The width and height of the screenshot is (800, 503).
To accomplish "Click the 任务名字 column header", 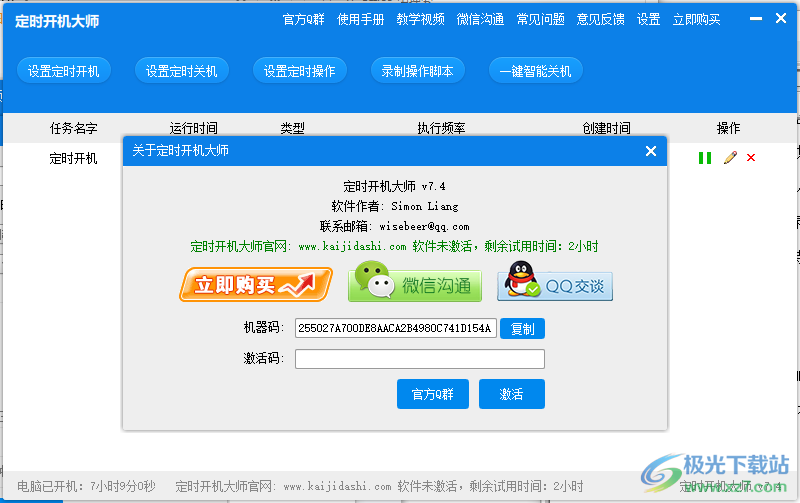I will [x=73, y=128].
